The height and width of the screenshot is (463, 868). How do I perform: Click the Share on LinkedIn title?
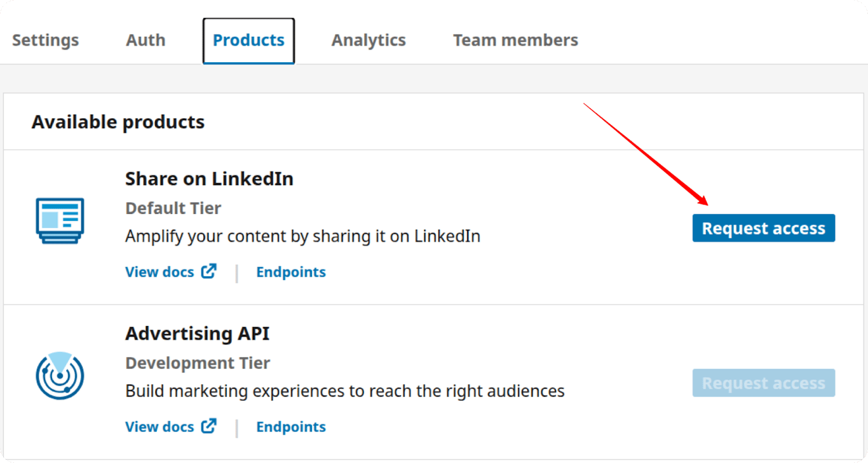click(209, 179)
